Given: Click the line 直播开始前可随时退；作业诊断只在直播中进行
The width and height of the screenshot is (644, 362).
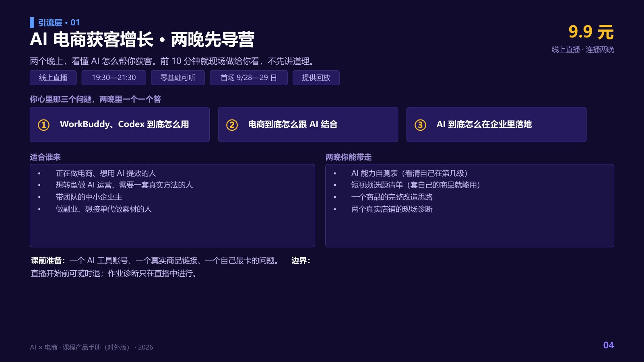Looking at the screenshot, I should click(x=114, y=274).
